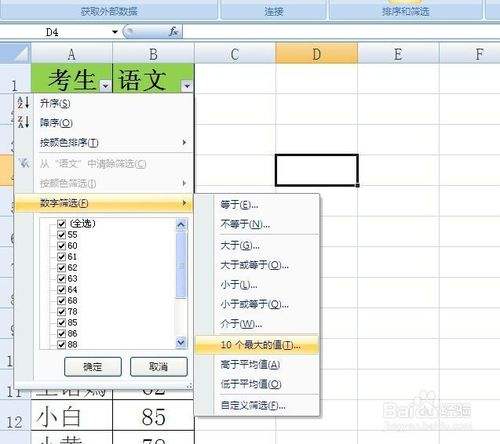
Task: Open the Name Box dropdown arrow
Action: 115,32
